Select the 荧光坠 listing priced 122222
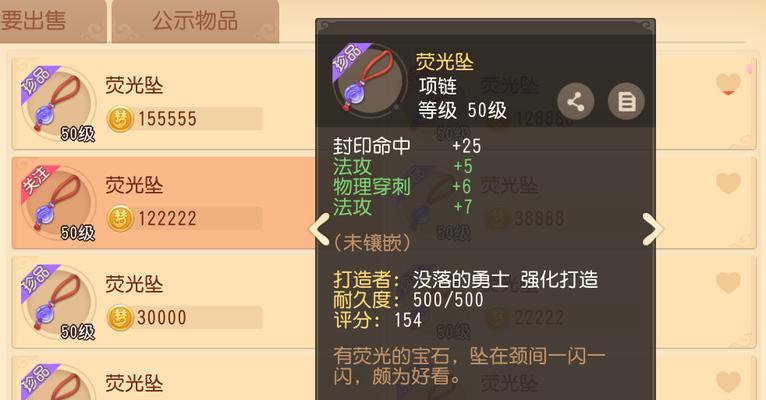 click(164, 203)
